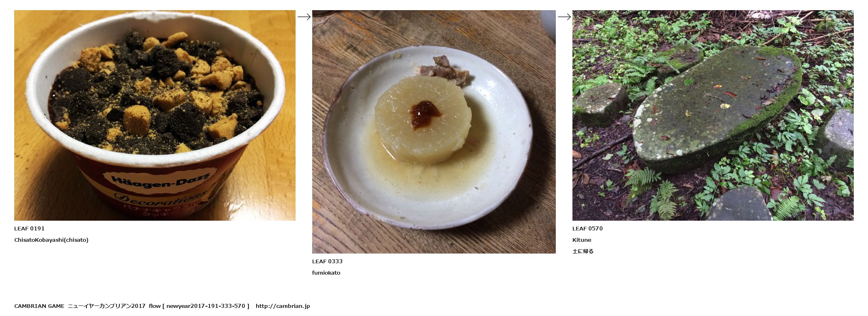The height and width of the screenshot is (316, 868).
Task: Click the ニューイヤーカンブリアン2017 footer text
Action: coord(106,306)
